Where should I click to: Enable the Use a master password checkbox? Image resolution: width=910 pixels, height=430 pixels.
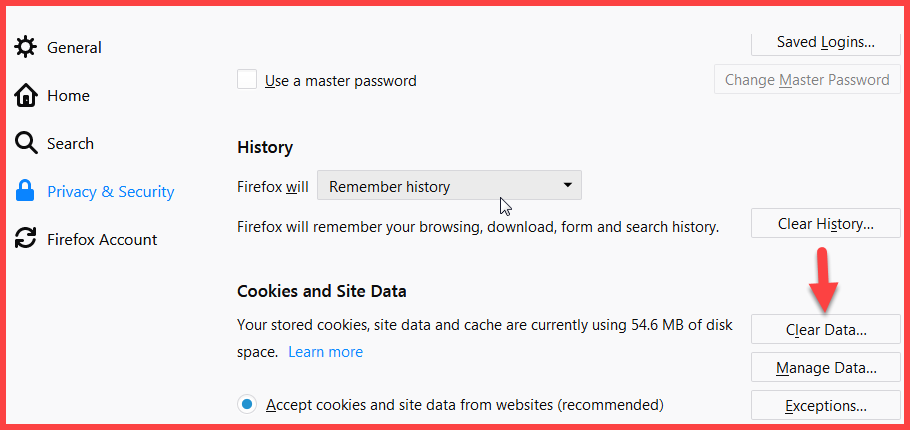tap(247, 80)
